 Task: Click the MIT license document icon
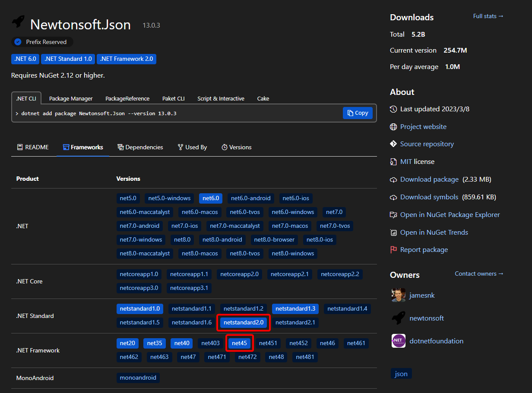pyautogui.click(x=393, y=162)
